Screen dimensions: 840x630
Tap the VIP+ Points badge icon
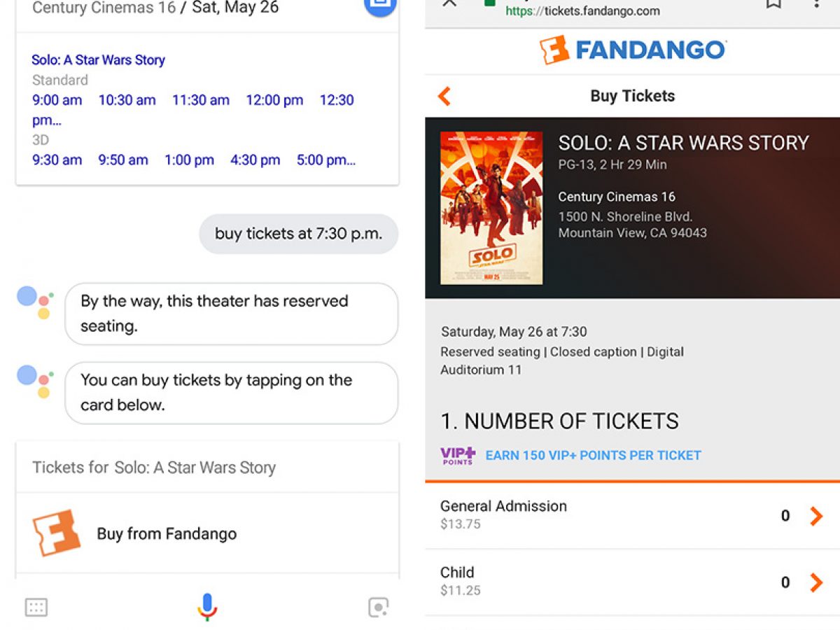point(458,456)
